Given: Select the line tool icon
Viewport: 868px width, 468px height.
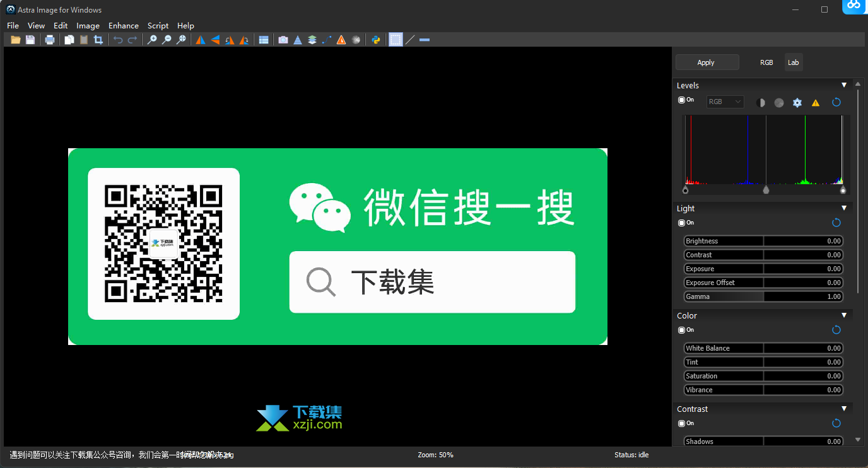Looking at the screenshot, I should [x=410, y=40].
